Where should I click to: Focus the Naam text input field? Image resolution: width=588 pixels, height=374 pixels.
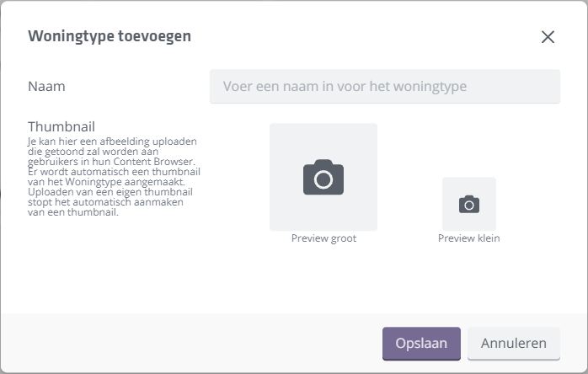(x=385, y=86)
